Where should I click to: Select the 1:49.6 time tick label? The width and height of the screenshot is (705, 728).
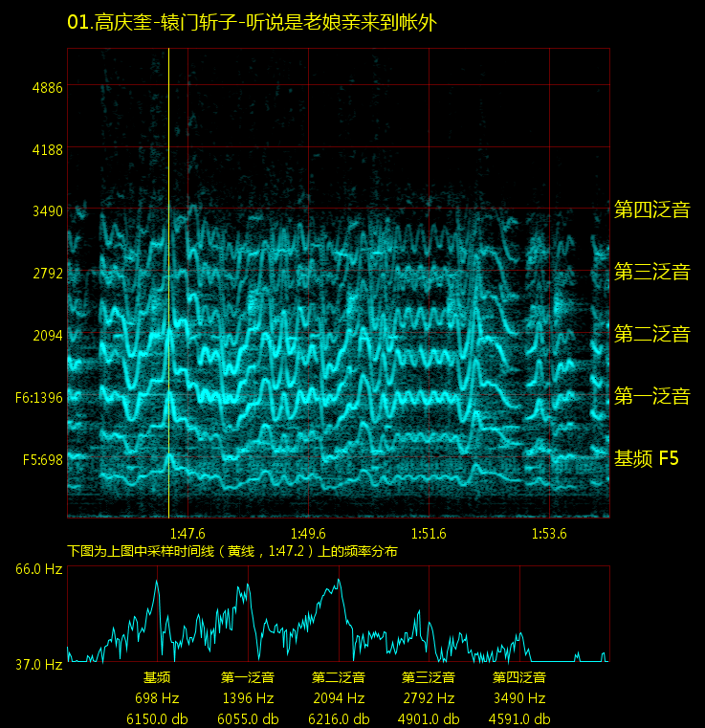tap(308, 534)
